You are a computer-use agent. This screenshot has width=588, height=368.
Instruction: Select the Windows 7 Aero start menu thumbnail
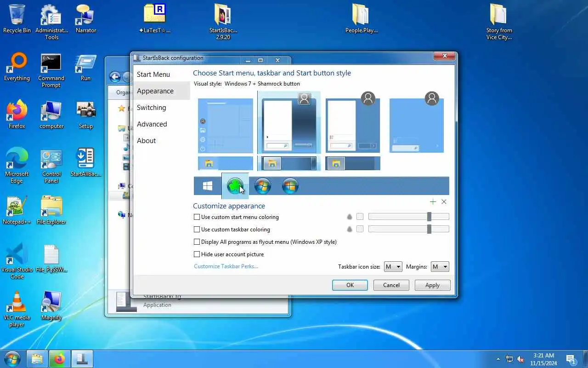pyautogui.click(x=289, y=123)
